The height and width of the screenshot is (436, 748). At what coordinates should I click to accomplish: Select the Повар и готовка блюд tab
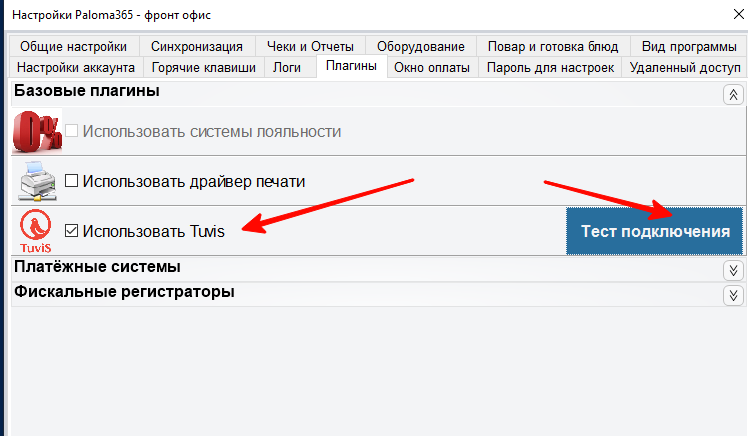tap(553, 46)
